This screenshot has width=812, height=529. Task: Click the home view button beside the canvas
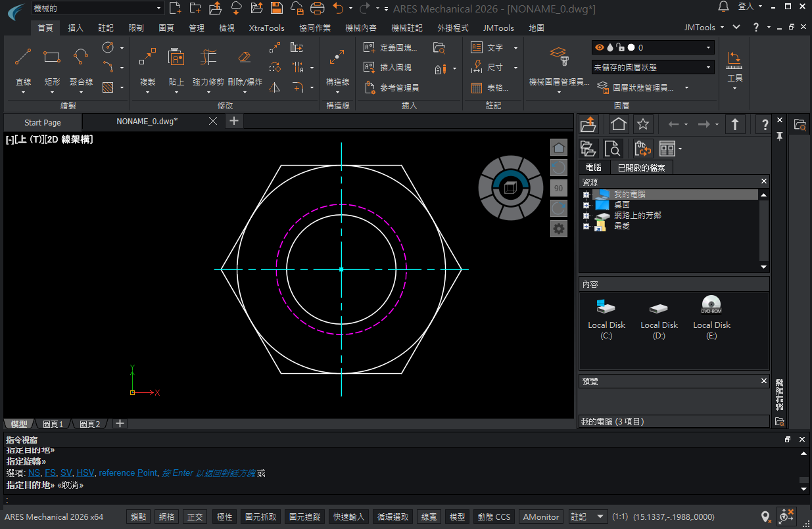coord(558,147)
